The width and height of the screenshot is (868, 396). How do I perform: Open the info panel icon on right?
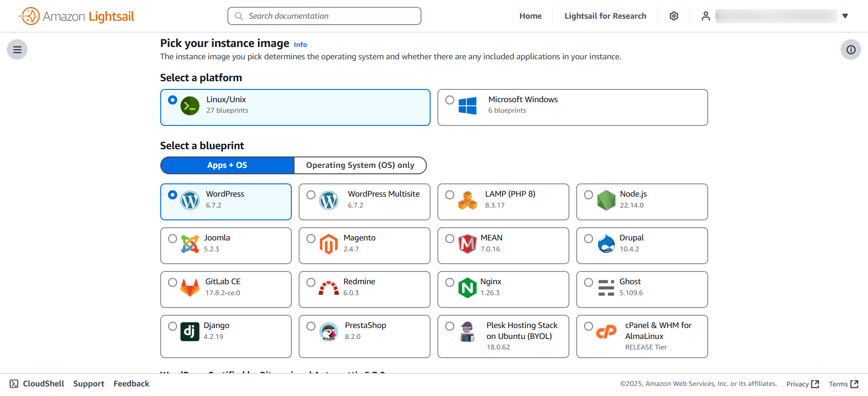click(851, 50)
